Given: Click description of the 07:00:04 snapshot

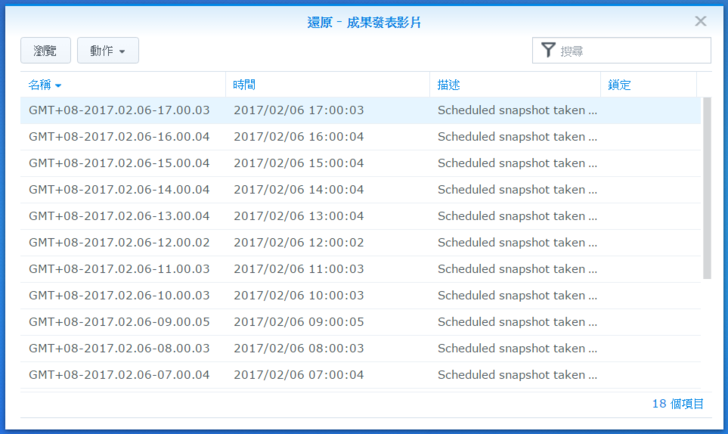Looking at the screenshot, I should (517, 375).
